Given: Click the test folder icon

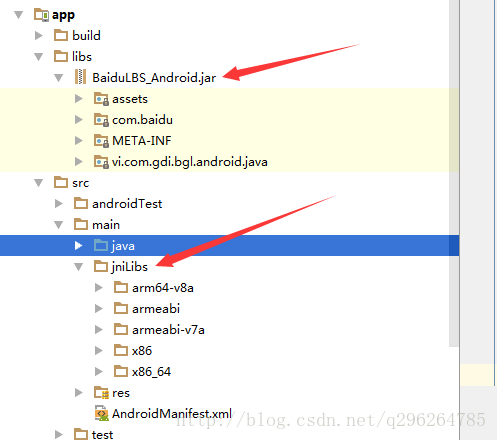Looking at the screenshot, I should 81,434.
